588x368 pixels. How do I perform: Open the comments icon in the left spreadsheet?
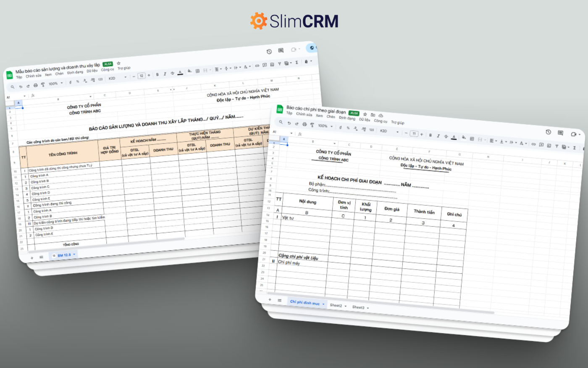pyautogui.click(x=281, y=50)
